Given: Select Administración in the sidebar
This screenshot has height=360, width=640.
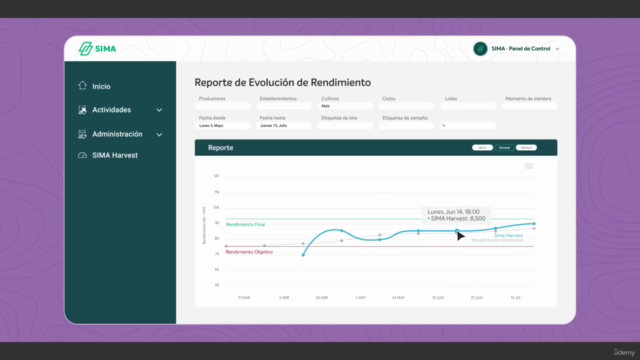Looking at the screenshot, I should coord(117,134).
